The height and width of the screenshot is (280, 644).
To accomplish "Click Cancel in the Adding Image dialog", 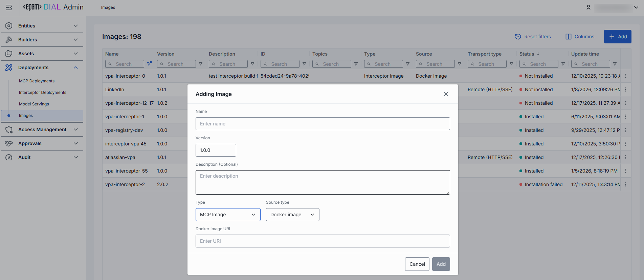I will point(417,264).
